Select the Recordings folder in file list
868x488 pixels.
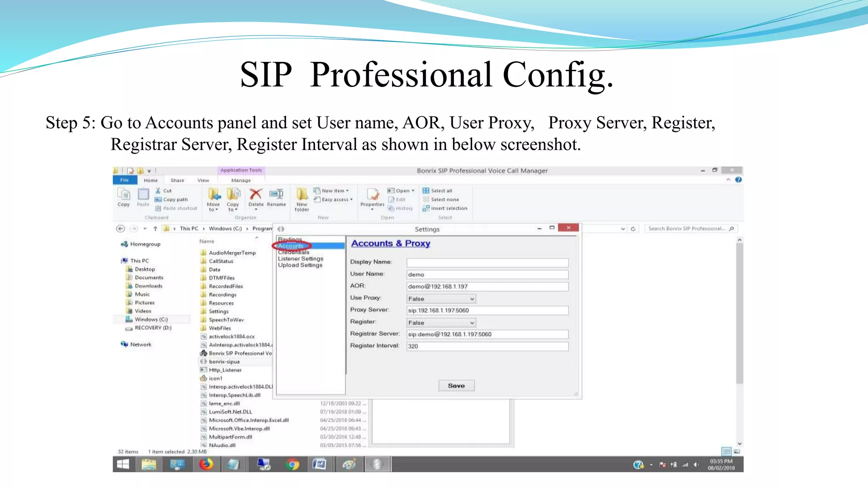pos(219,294)
